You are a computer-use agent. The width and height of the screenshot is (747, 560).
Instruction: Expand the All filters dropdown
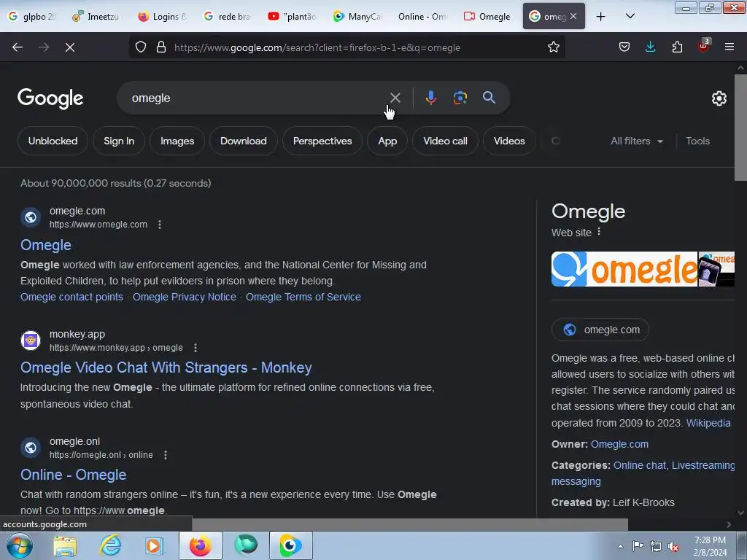pyautogui.click(x=636, y=141)
